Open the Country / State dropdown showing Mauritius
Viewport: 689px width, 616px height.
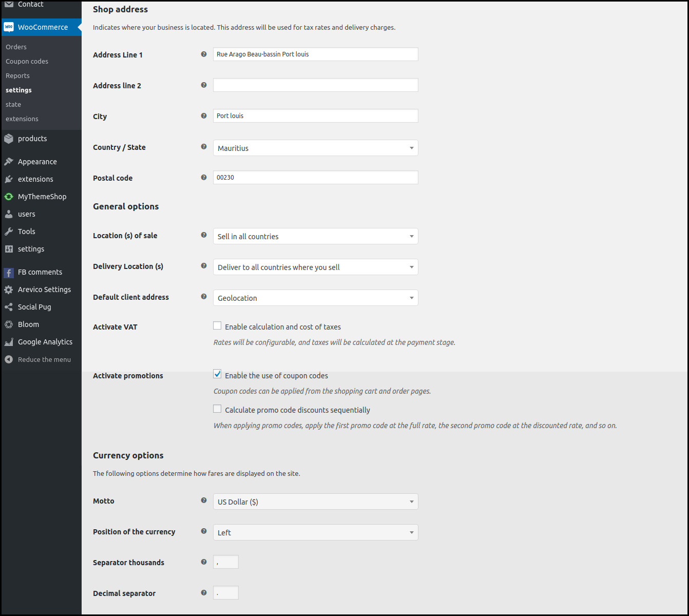point(316,148)
